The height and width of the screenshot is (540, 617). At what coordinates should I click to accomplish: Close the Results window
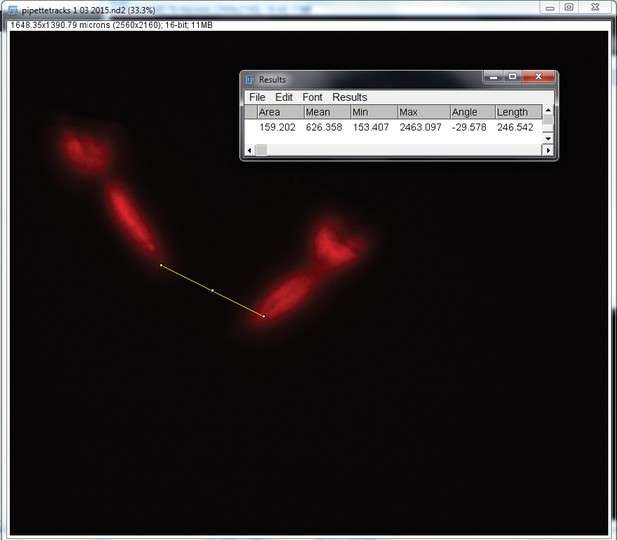[538, 77]
